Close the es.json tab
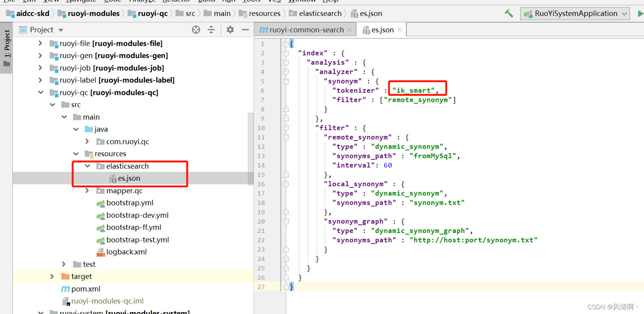The width and height of the screenshot is (644, 314). pos(400,30)
